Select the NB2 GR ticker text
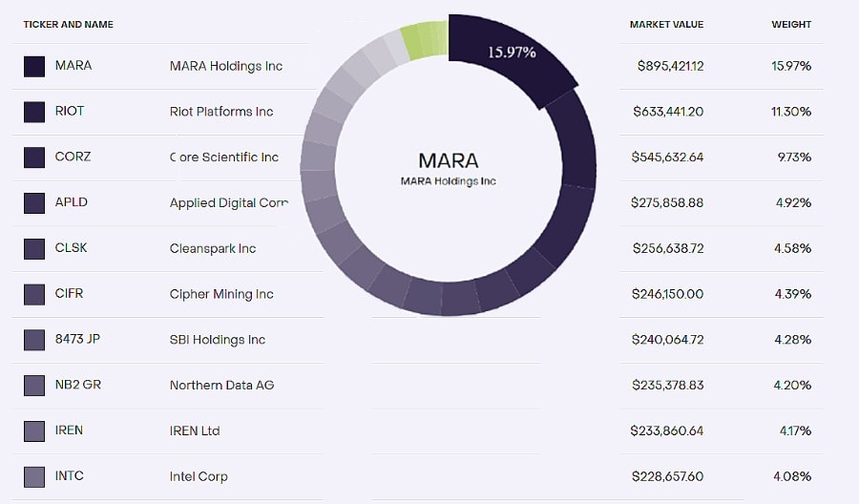The image size is (859, 504). (x=78, y=385)
